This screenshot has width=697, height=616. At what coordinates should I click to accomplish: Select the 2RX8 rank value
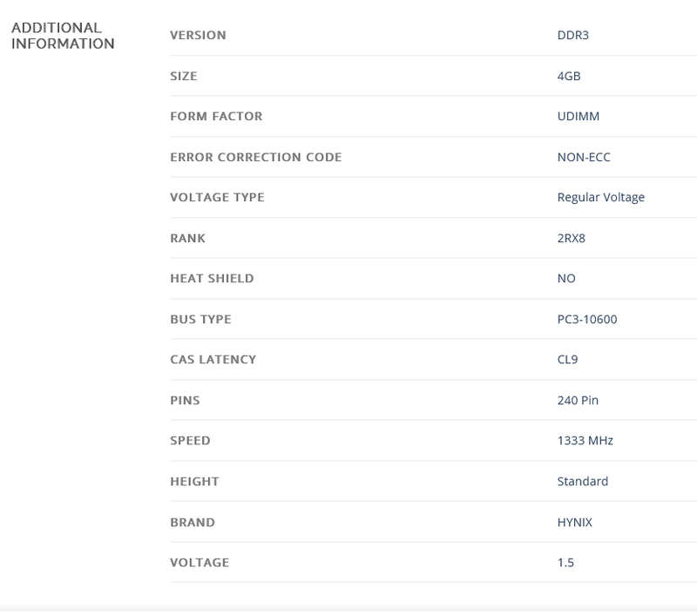[x=572, y=239]
